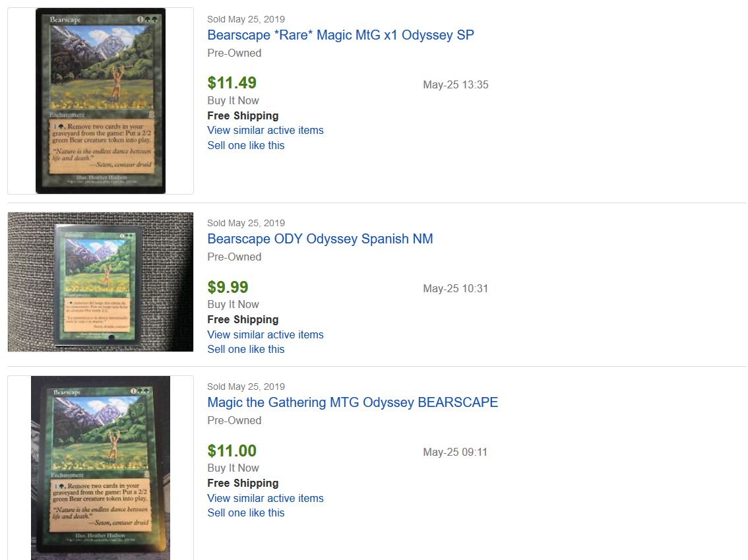This screenshot has height=560, width=748.
Task: View similar active items for the Spanish listing
Action: 265,334
